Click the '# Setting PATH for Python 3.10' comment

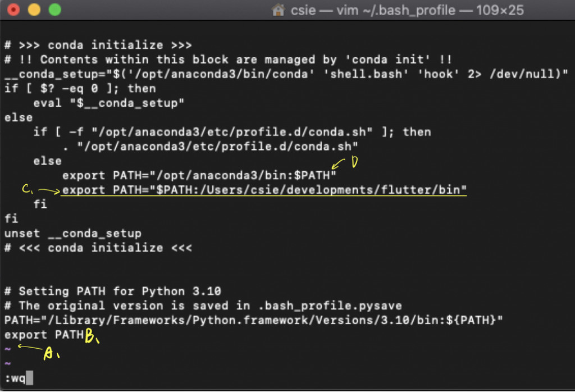coord(112,291)
